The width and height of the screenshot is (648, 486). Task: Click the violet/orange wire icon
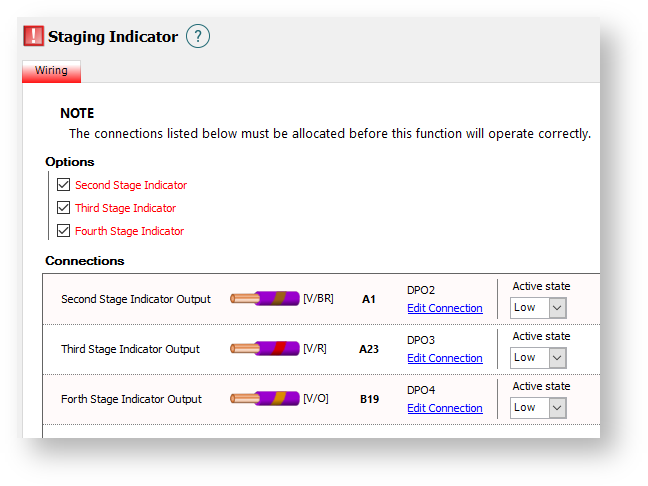tap(265, 398)
